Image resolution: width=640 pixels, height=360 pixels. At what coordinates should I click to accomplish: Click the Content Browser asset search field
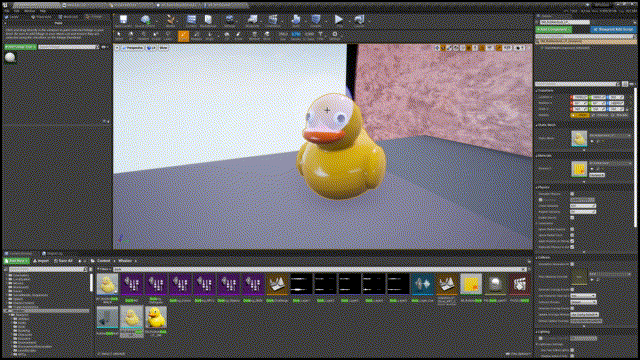pos(319,269)
